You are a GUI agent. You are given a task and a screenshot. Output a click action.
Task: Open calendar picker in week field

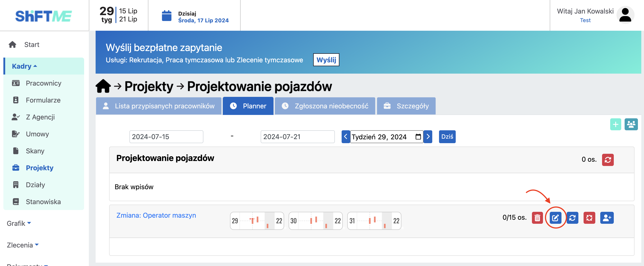click(x=418, y=137)
